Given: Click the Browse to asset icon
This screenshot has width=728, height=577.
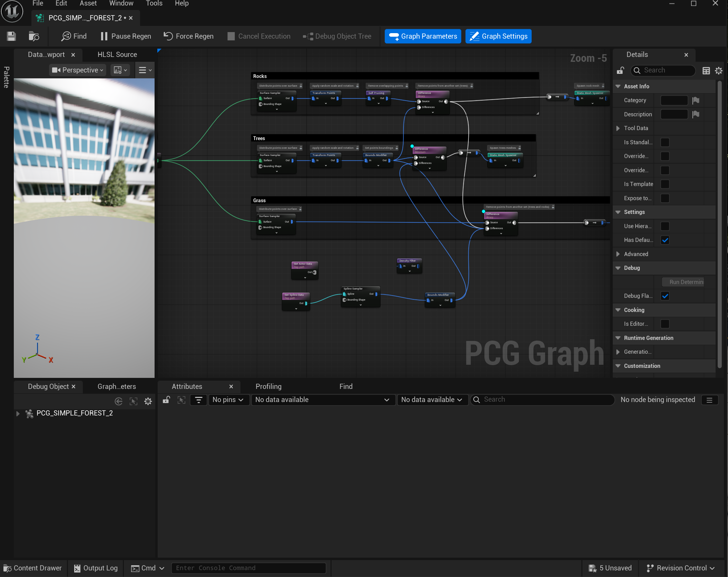Looking at the screenshot, I should [33, 36].
